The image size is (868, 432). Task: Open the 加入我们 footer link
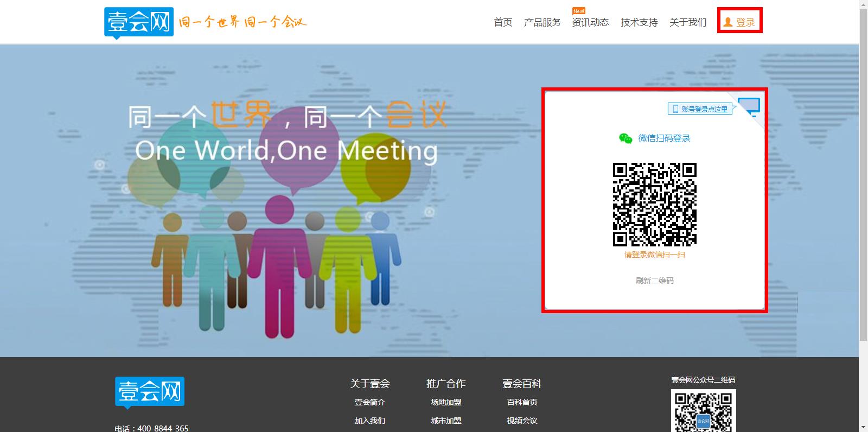tap(370, 421)
